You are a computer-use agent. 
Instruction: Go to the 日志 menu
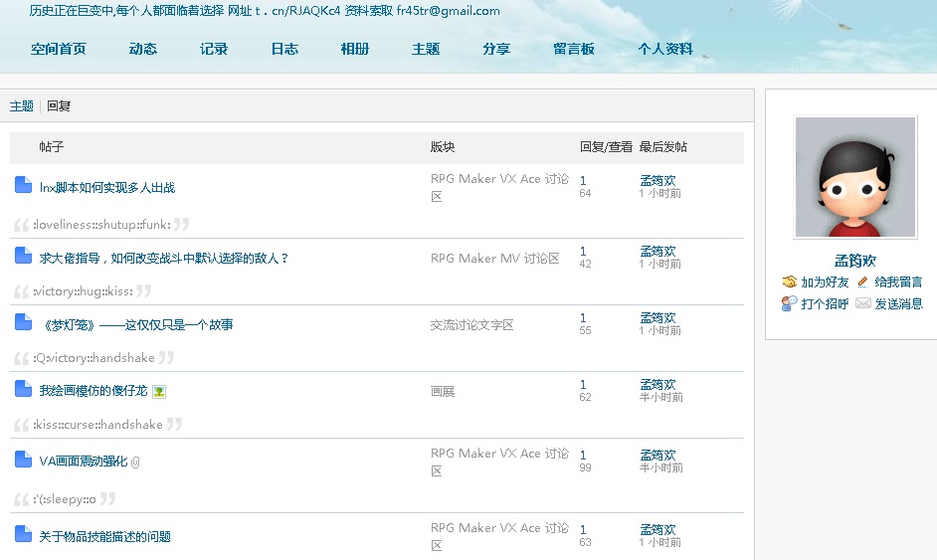[x=284, y=49]
